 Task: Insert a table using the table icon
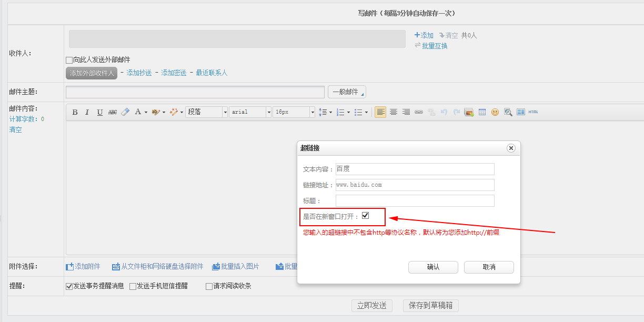pyautogui.click(x=482, y=112)
